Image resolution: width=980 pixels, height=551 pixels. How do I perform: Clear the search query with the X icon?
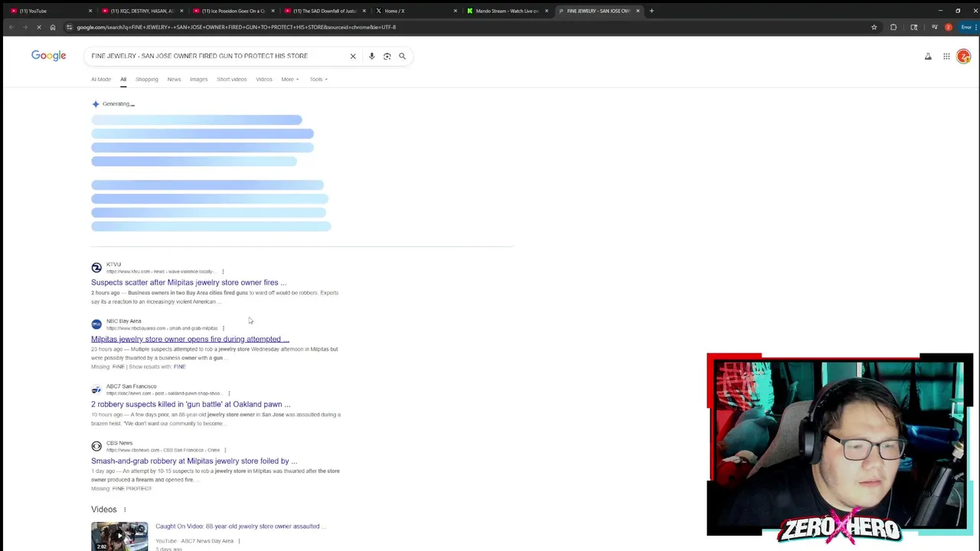(x=353, y=56)
